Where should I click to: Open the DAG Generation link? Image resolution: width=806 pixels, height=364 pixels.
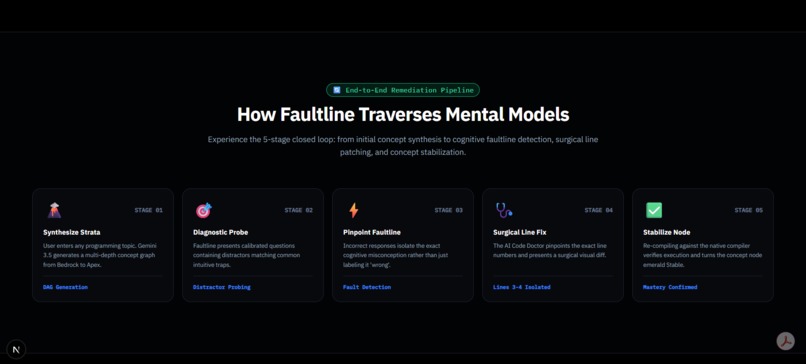click(x=65, y=287)
